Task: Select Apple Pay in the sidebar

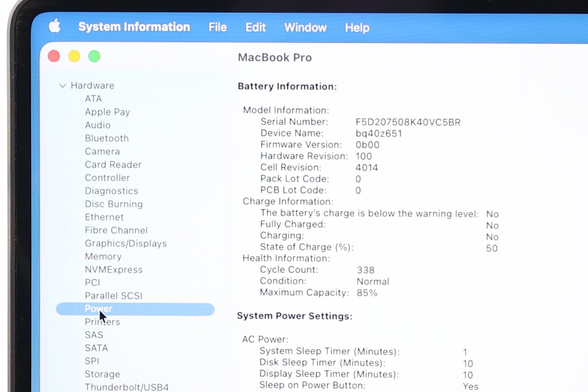Action: (107, 112)
